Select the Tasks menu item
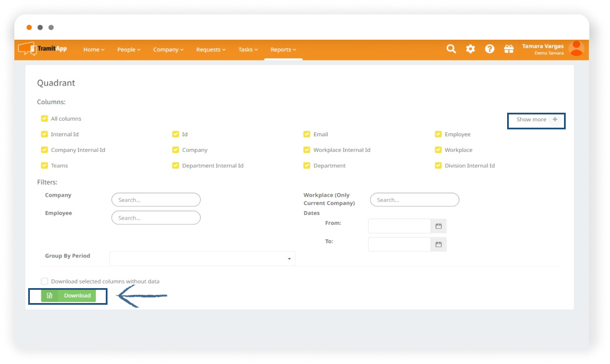Screen dimensions: 610x364 coord(248,49)
